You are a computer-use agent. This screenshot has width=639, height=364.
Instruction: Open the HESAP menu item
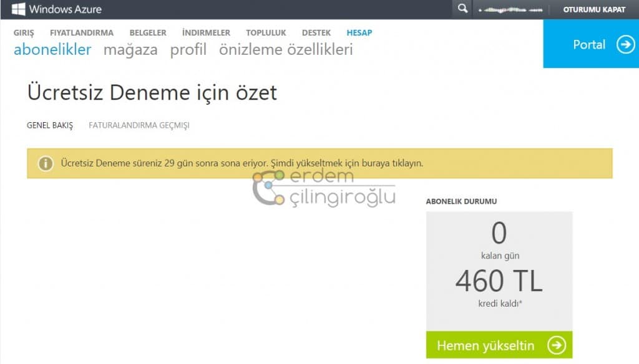point(359,32)
